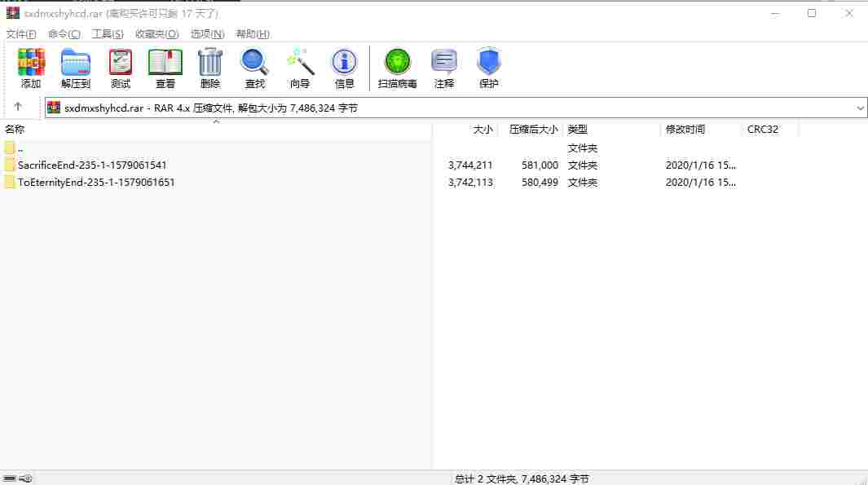Open the 查找 (Find) magnifier tool
The width and height of the screenshot is (868, 485).
254,68
